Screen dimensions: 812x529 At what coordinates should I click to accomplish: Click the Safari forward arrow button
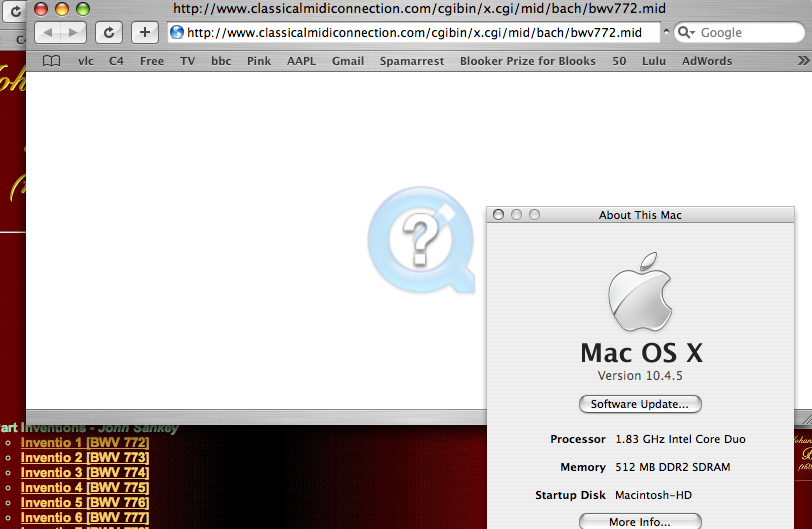pos(74,33)
